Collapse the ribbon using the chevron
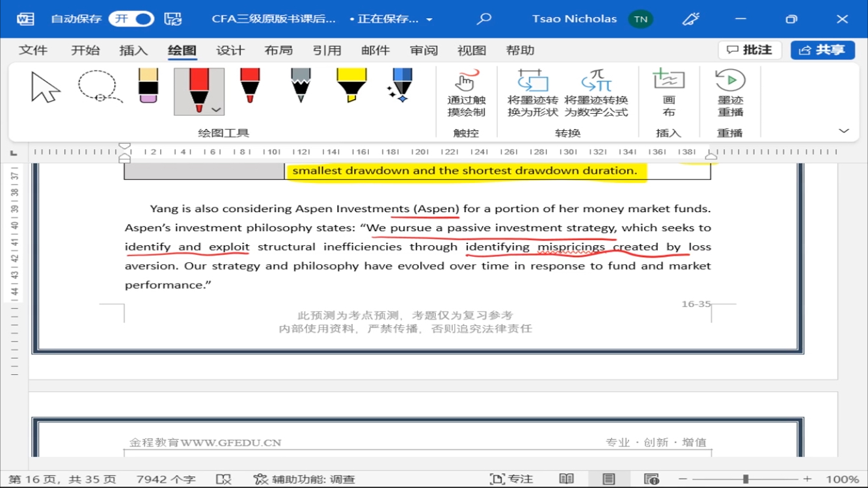868x488 pixels. point(844,131)
